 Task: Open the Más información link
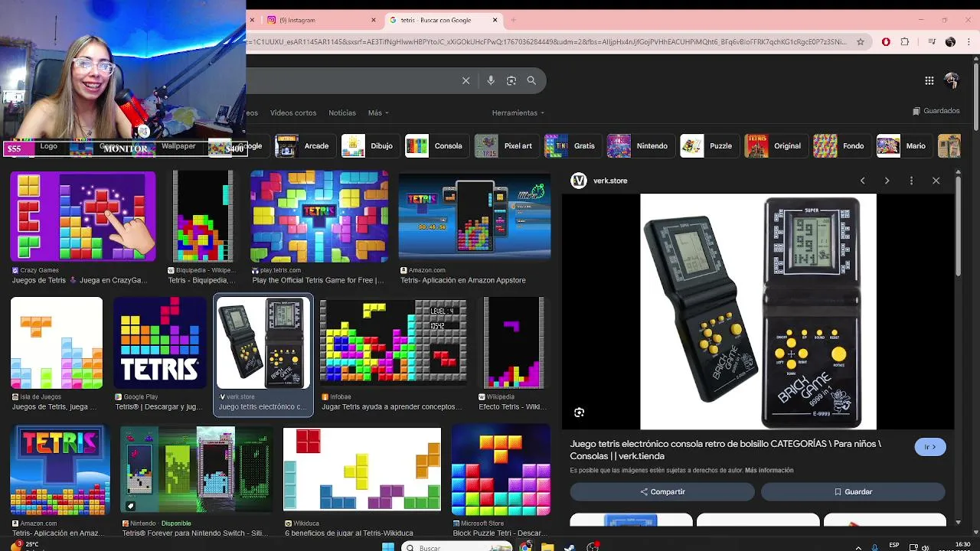click(769, 471)
